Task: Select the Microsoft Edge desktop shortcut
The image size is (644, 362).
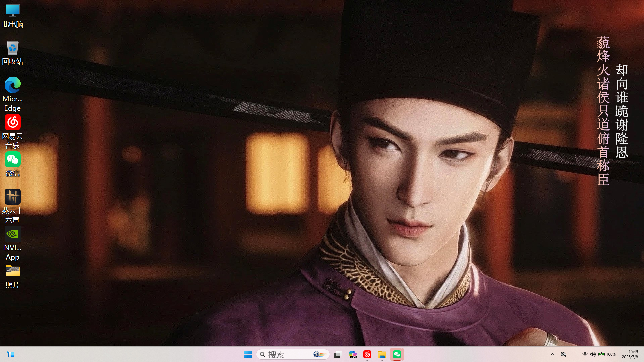Action: (x=12, y=94)
